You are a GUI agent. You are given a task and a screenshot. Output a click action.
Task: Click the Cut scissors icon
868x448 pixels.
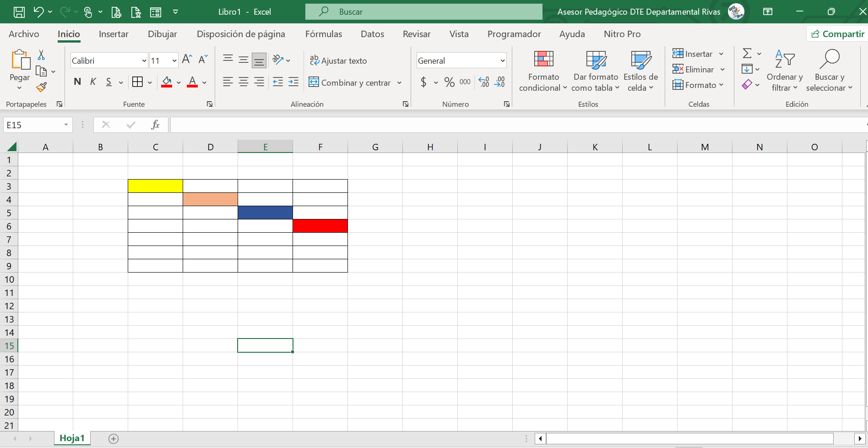41,55
